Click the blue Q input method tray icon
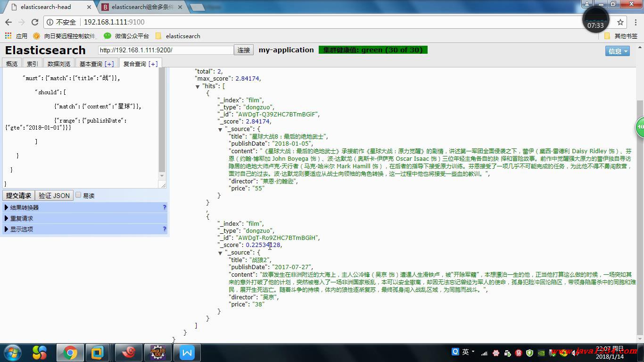The width and height of the screenshot is (644, 362). pyautogui.click(x=455, y=352)
